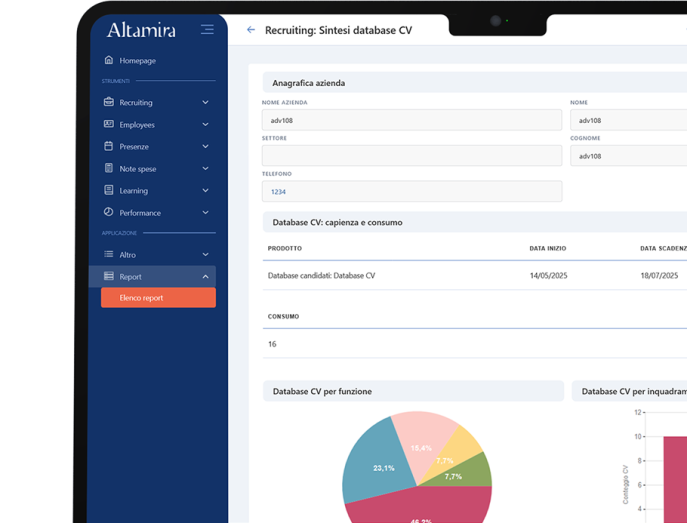This screenshot has height=523, width=687.
Task: Toggle the hamburger menu icon
Action: click(x=207, y=29)
